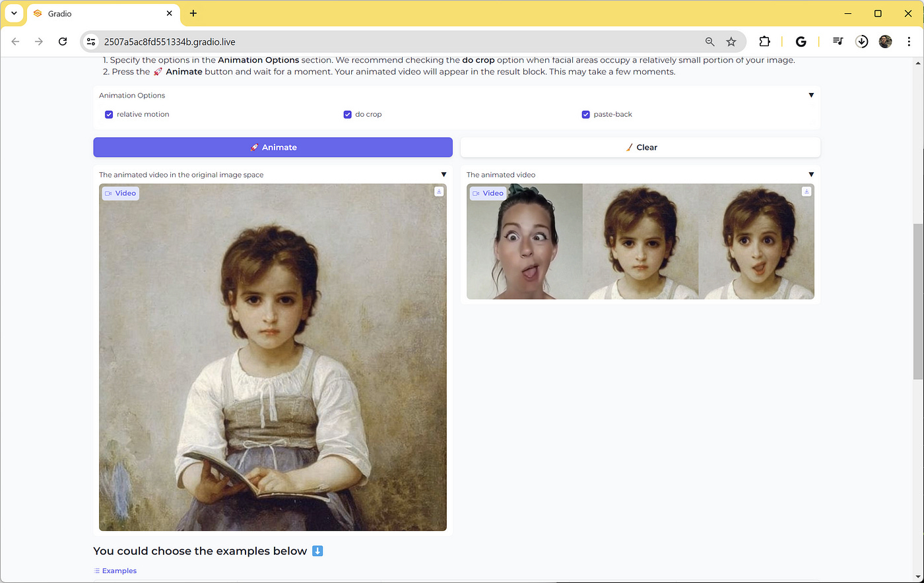
Task: Uncheck the relative motion option
Action: pyautogui.click(x=109, y=114)
